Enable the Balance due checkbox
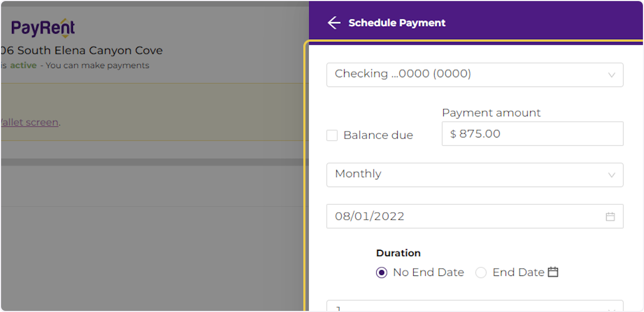The height and width of the screenshot is (312, 644). pos(332,135)
